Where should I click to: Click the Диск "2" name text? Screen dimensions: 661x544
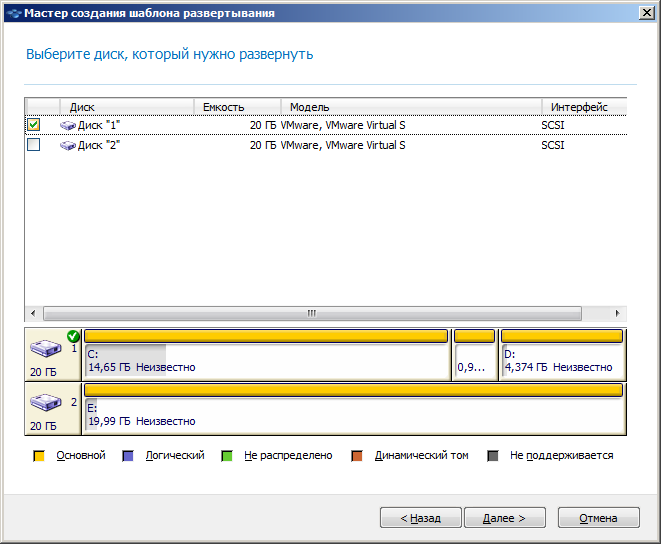coord(99,145)
